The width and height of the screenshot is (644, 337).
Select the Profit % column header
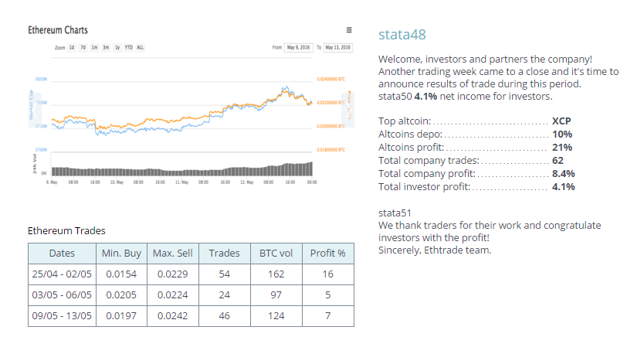pyautogui.click(x=327, y=254)
